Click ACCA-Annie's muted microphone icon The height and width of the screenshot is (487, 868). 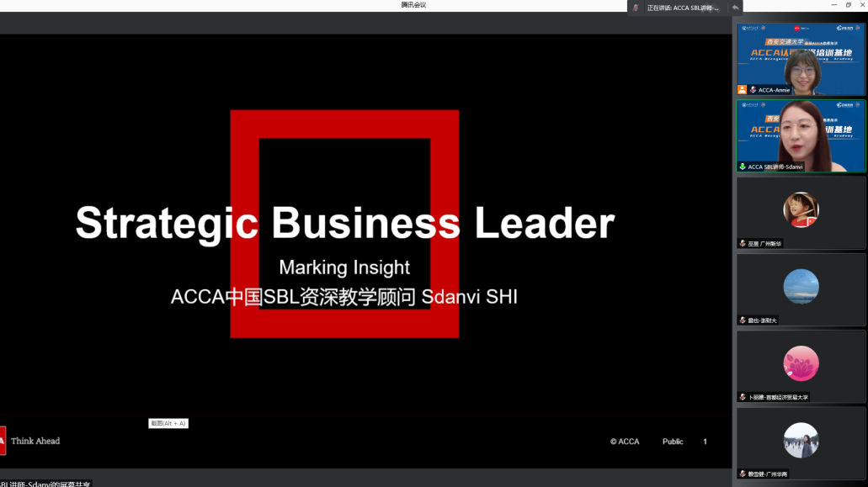pos(753,89)
